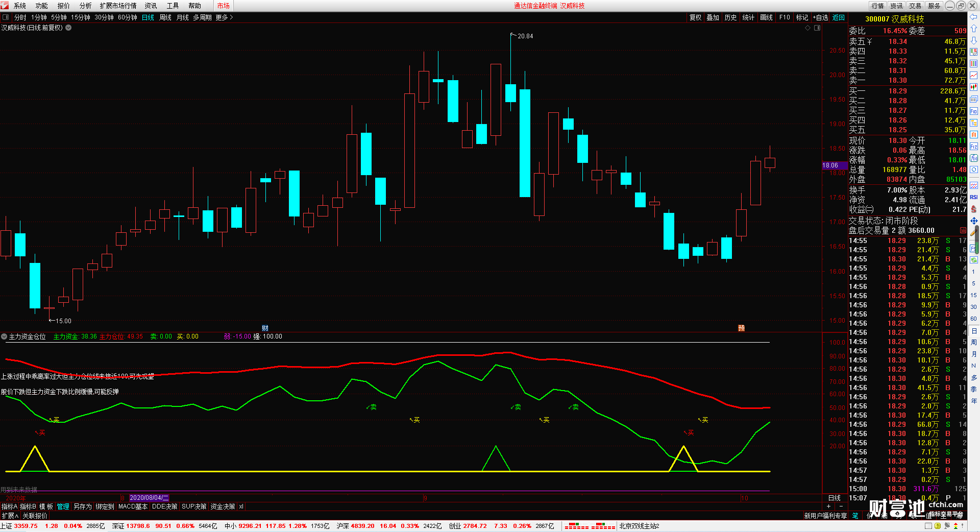Add stock via +自选 button
Viewport: 980px width, 532px height.
(x=820, y=17)
